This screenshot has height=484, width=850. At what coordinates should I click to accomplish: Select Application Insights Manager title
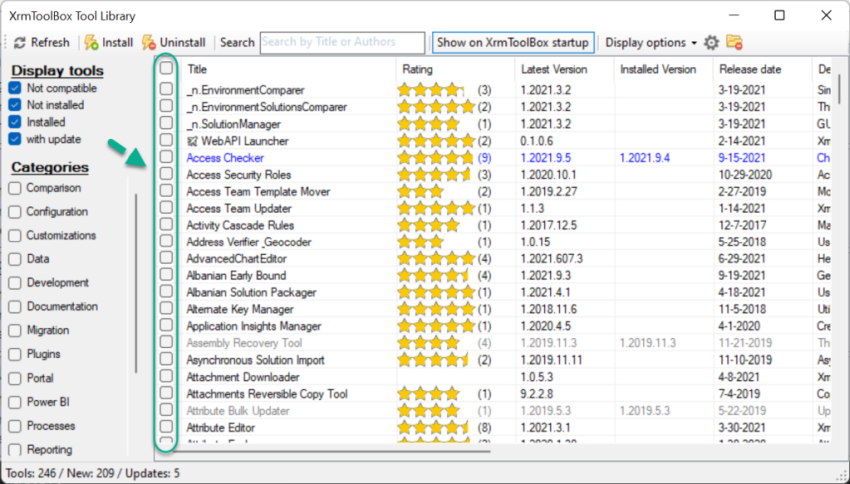click(x=254, y=326)
